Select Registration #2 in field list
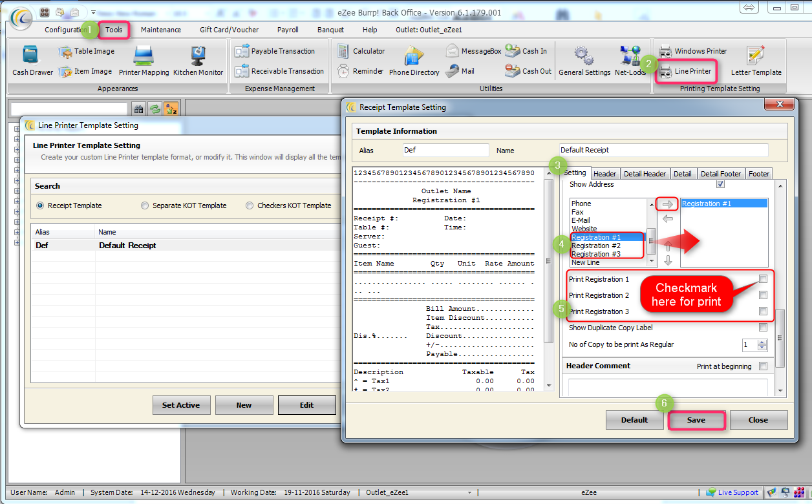Viewport: 812px width, 504px height. (596, 246)
